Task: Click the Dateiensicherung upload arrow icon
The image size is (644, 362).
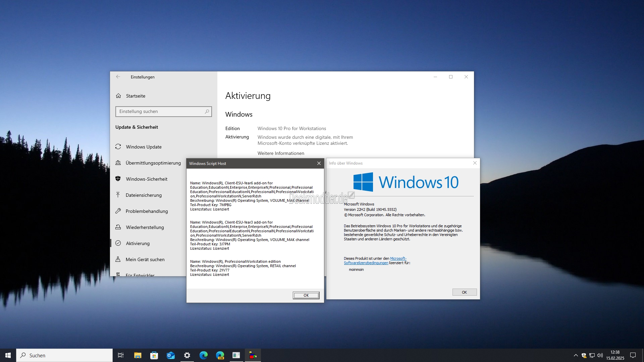Action: 118,195
